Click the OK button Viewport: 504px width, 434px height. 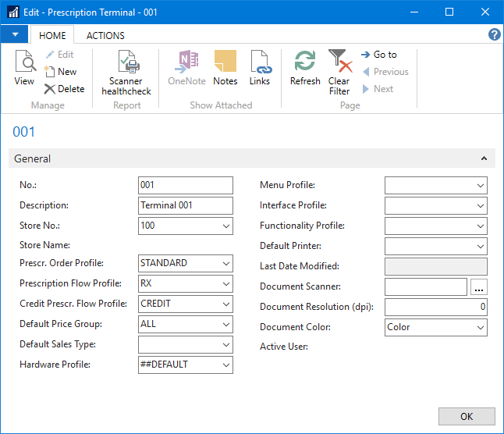click(x=467, y=416)
